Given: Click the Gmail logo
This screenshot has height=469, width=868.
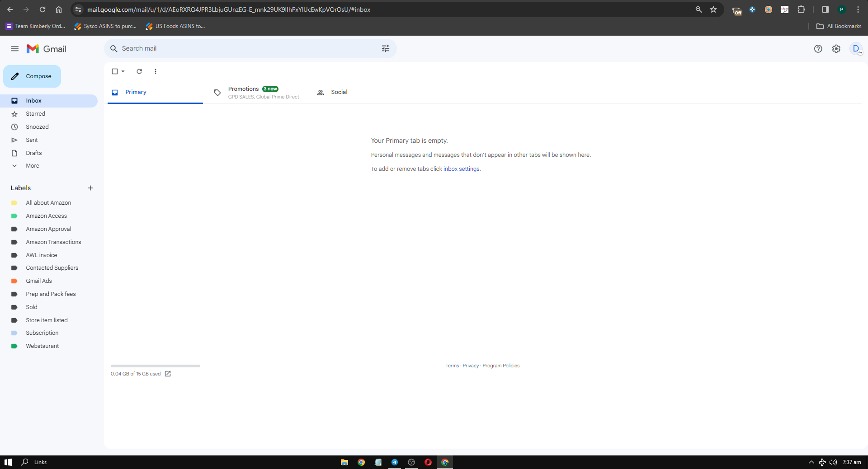Looking at the screenshot, I should point(47,49).
